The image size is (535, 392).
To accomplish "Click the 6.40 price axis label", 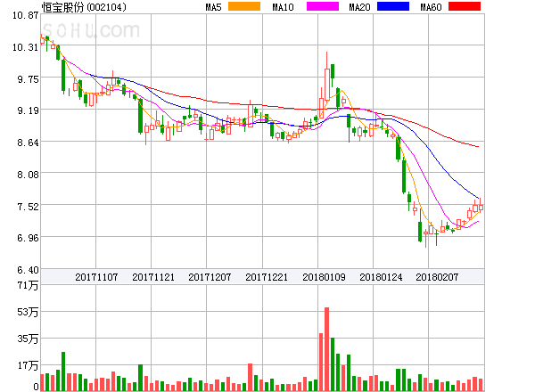I will coord(28,270).
